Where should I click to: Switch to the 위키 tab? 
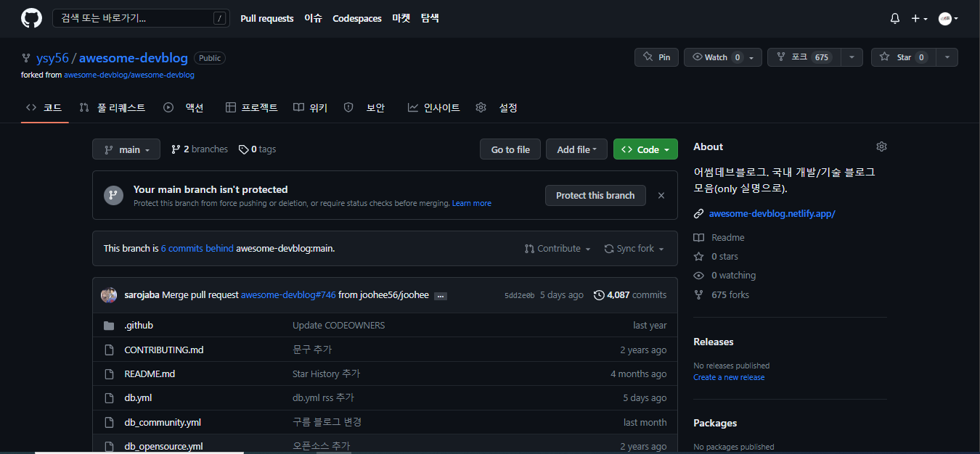click(x=311, y=107)
